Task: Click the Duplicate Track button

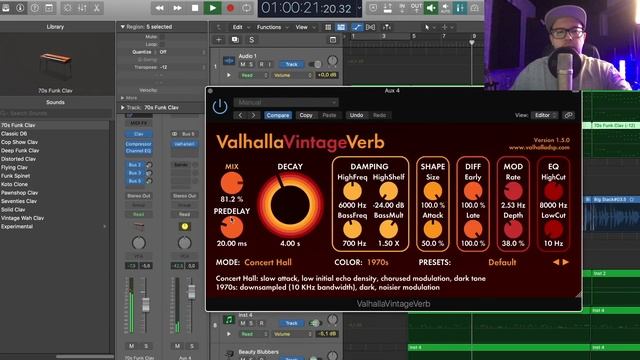Action: click(235, 40)
